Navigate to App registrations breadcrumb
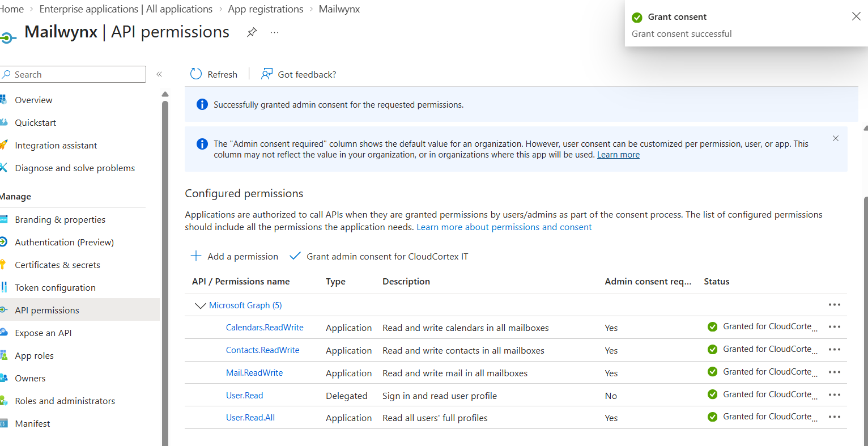 266,9
